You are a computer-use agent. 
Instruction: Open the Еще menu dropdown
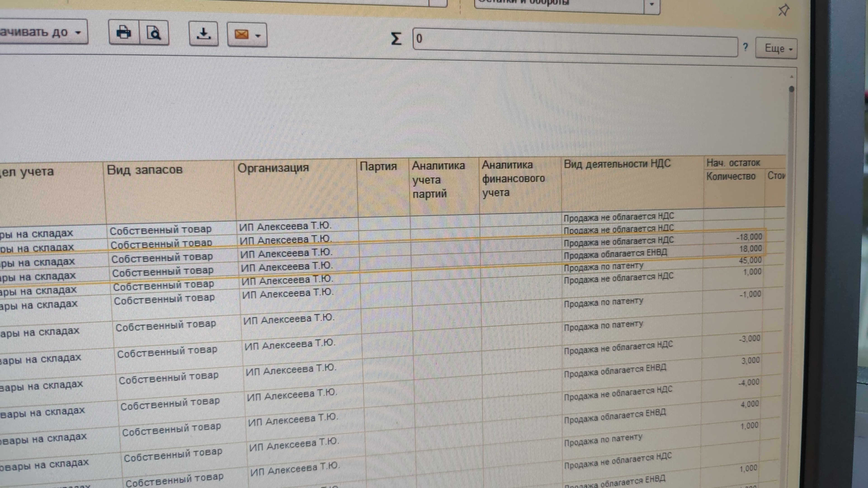(x=776, y=49)
